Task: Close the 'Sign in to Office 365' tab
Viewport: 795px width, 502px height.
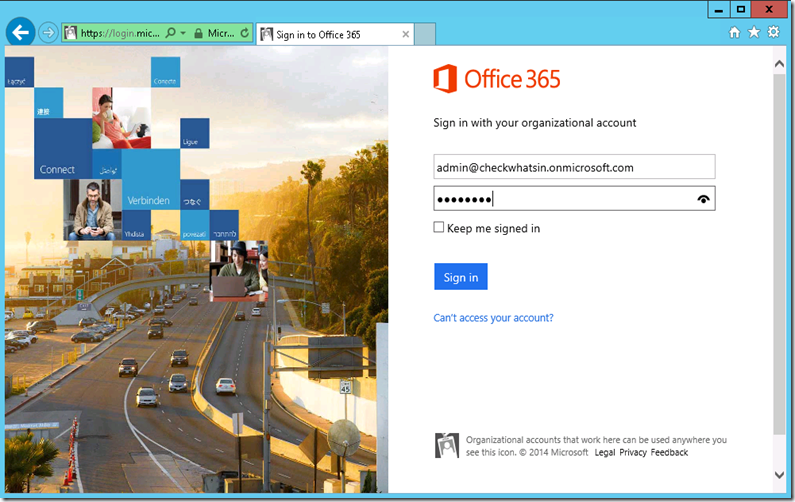Action: (406, 34)
